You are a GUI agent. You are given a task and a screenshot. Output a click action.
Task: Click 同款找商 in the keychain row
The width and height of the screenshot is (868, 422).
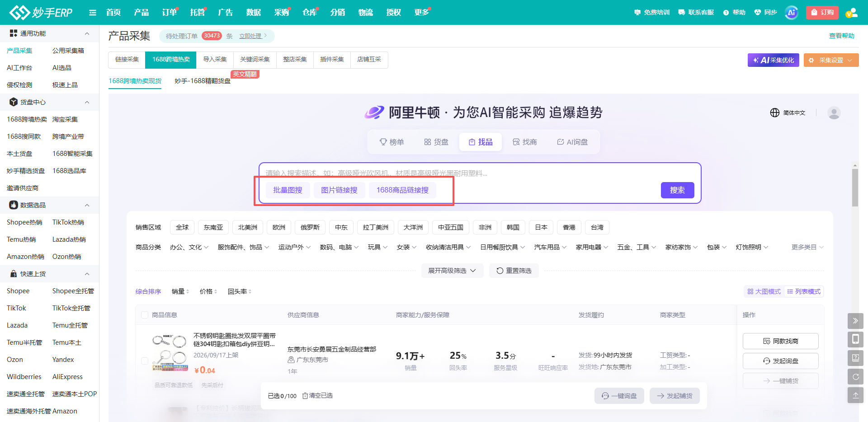(781, 341)
